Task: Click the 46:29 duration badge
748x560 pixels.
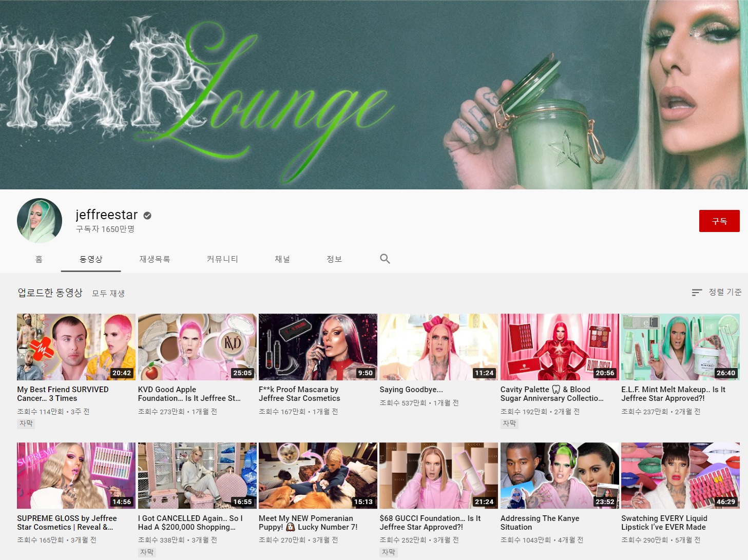Action: pyautogui.click(x=725, y=502)
